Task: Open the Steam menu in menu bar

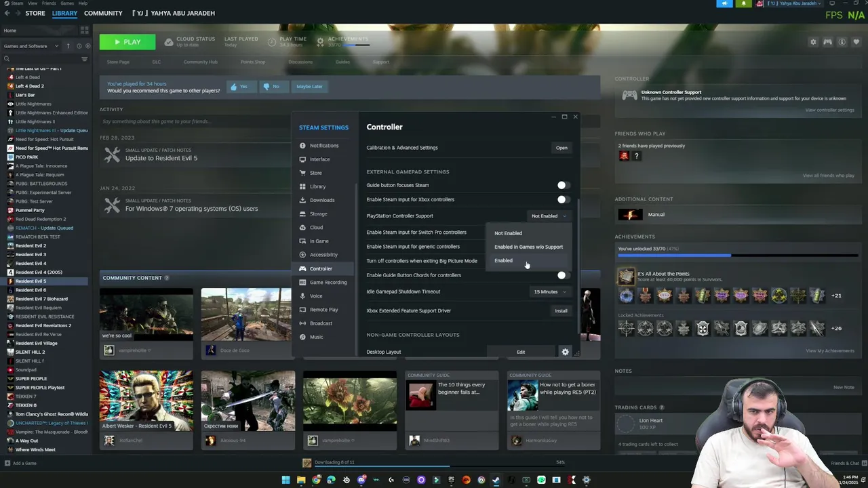Action: pyautogui.click(x=17, y=3)
